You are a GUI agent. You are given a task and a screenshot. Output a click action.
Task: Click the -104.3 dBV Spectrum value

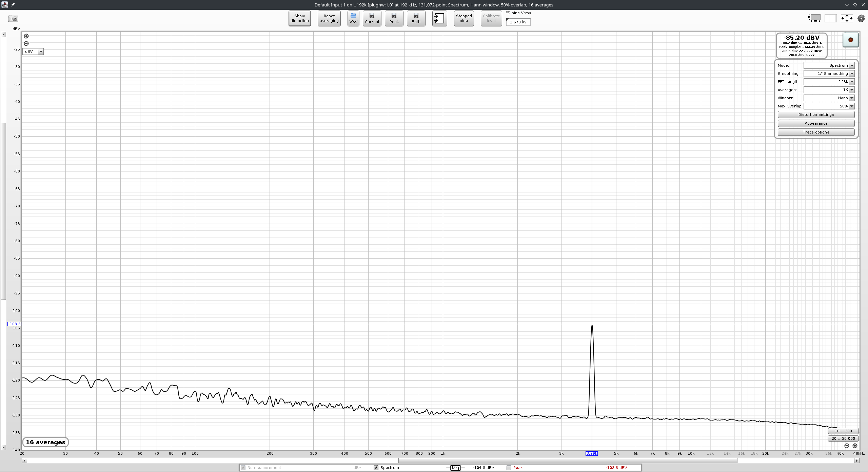pyautogui.click(x=484, y=468)
